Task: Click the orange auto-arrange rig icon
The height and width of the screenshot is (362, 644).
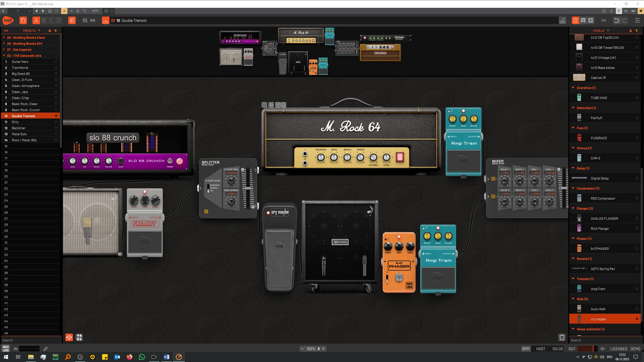Action: click(x=69, y=337)
